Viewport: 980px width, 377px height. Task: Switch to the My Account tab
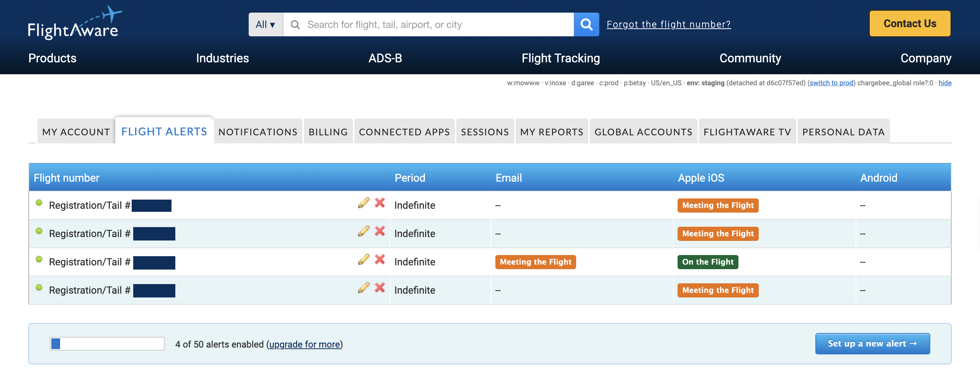click(x=76, y=132)
